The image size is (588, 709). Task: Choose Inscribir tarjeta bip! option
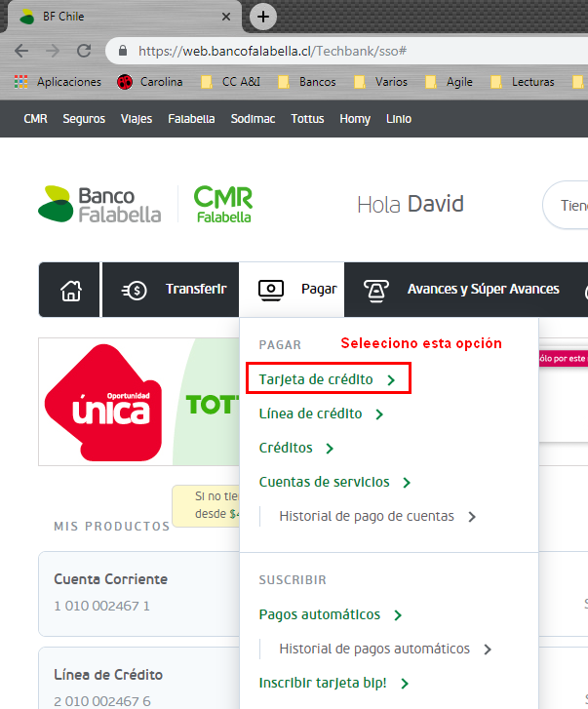coord(323,683)
